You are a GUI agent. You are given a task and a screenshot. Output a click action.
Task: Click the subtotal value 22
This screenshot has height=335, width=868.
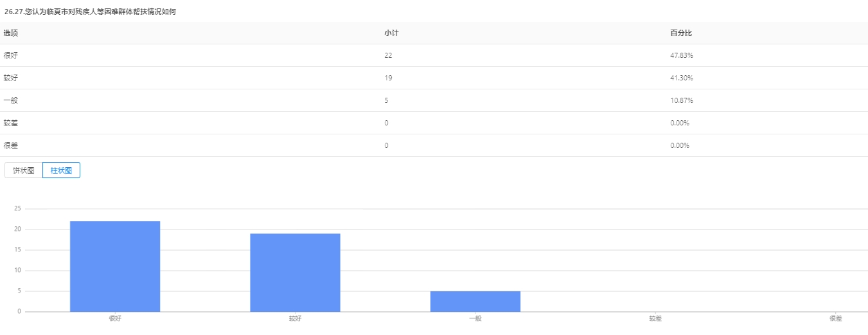pyautogui.click(x=388, y=55)
